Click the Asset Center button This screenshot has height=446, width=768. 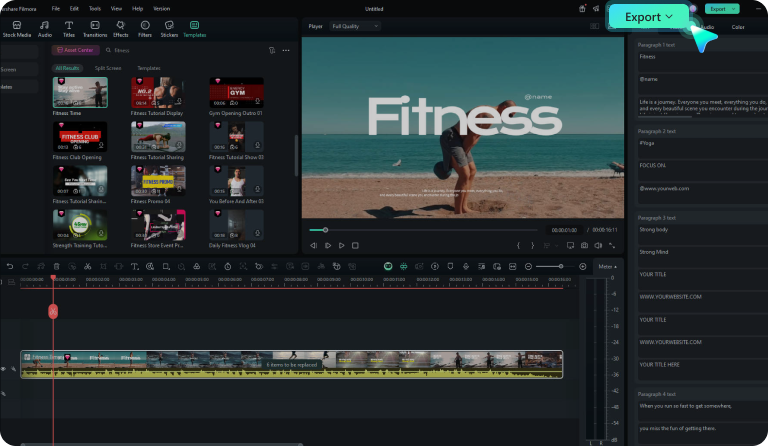point(75,50)
